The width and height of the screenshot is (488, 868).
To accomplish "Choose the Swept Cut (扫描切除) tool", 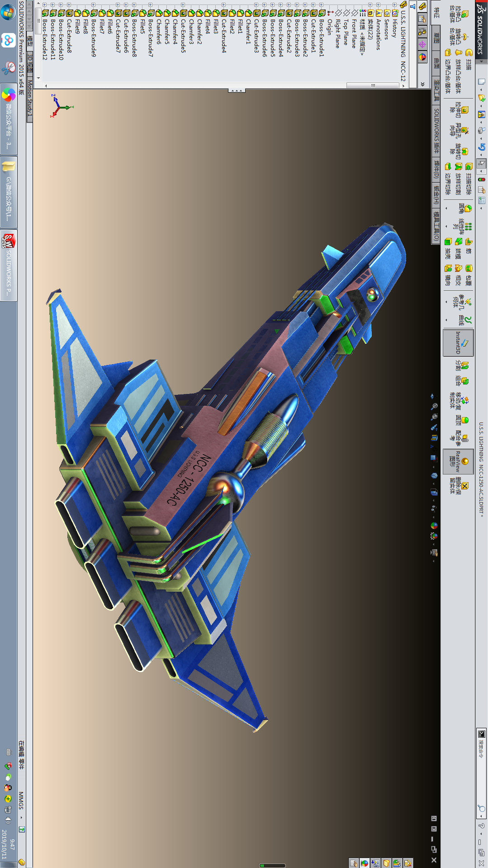I will 469,179.
